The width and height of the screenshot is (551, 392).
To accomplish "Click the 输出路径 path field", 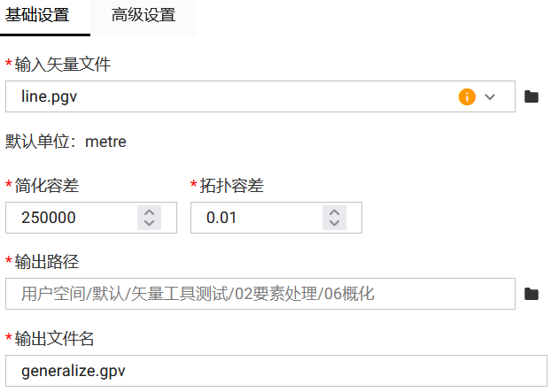I will click(259, 294).
